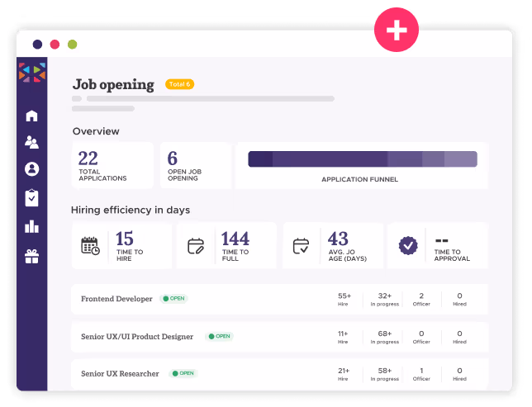
Task: Click 11+ Hire for Senior UX/UI Product Designer
Action: pos(343,337)
